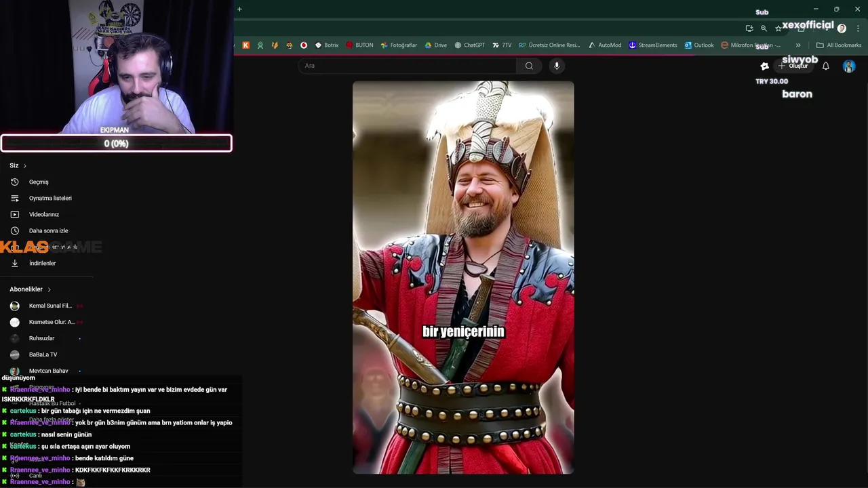This screenshot has width=868, height=488.
Task: Open the Ücretsiz Online Resi... bookmark
Action: (x=549, y=45)
